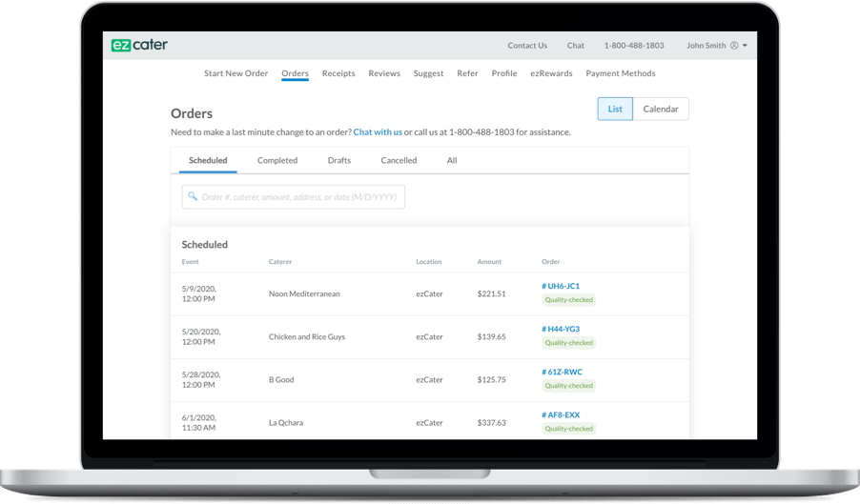
Task: Click Contact Us in the header
Action: pos(527,46)
